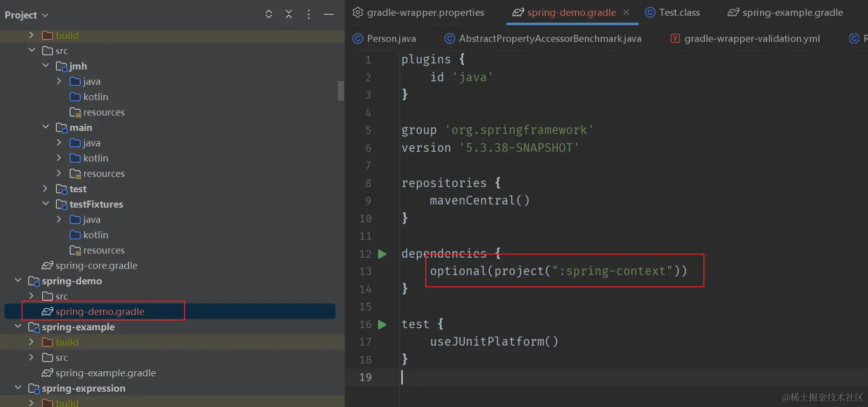Image resolution: width=868 pixels, height=407 pixels.
Task: Expand the test folder chevron
Action: click(45, 188)
